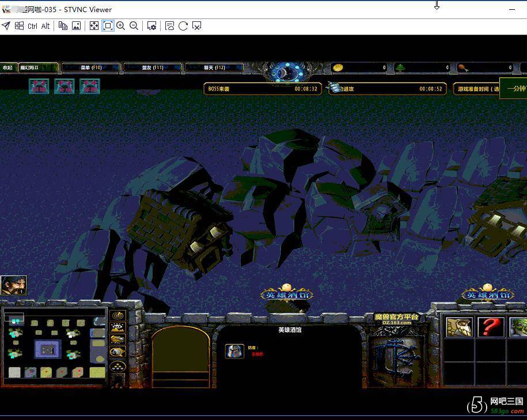The image size is (527, 420).
Task: Click the disconnect monitor X icon
Action: (196, 26)
